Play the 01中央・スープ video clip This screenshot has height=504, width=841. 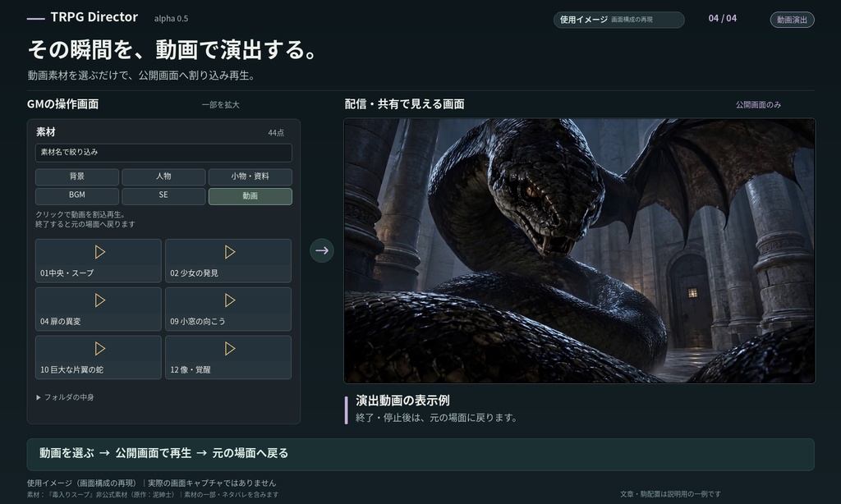99,260
